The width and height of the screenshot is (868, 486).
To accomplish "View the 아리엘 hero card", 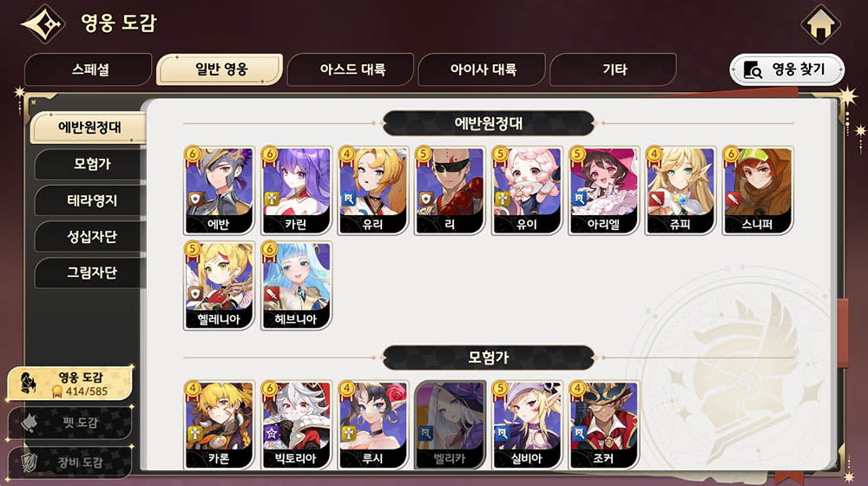I will click(x=604, y=190).
